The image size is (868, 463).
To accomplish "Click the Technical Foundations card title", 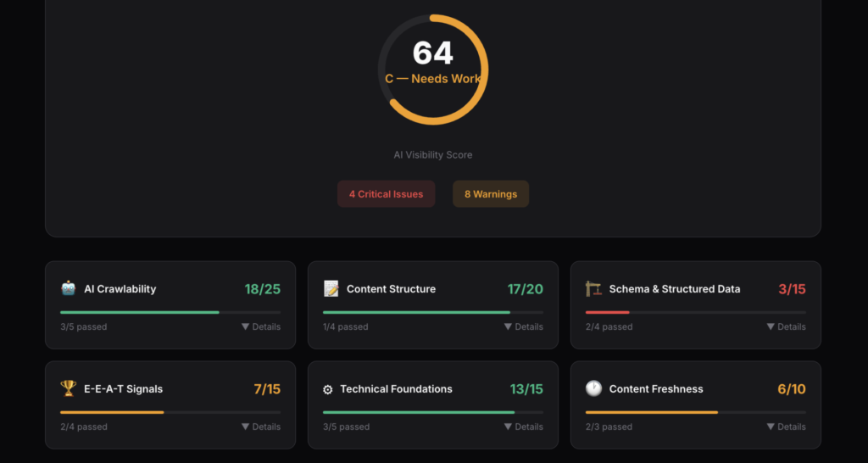I will coord(396,389).
